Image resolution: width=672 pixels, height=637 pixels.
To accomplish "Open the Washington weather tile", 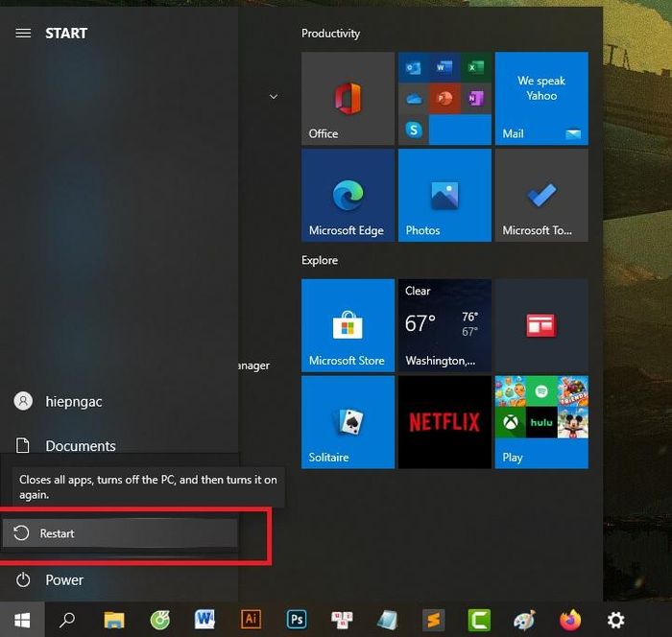I will pyautogui.click(x=444, y=325).
